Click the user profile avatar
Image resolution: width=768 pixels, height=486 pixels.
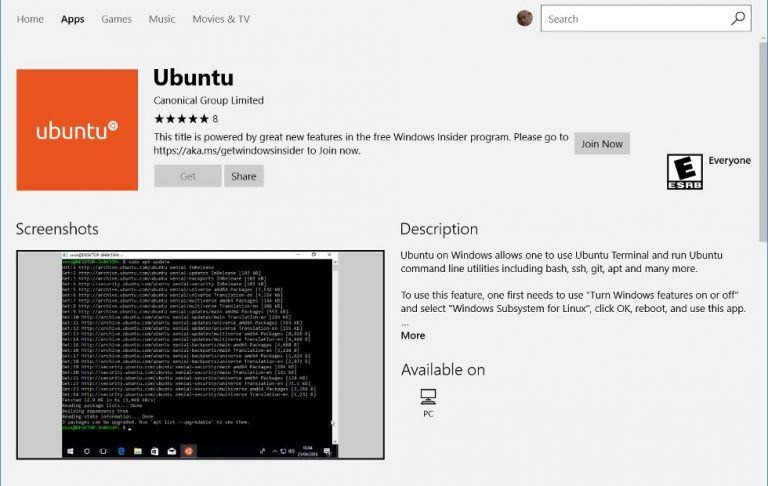click(x=525, y=18)
